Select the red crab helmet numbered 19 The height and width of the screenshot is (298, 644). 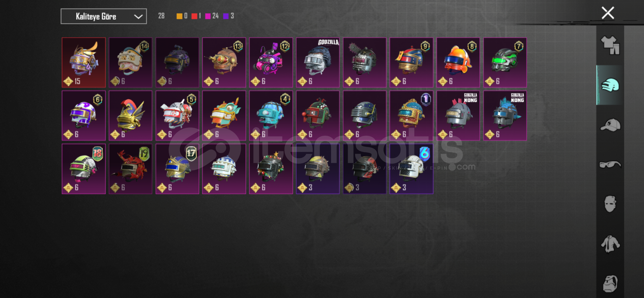(130, 169)
